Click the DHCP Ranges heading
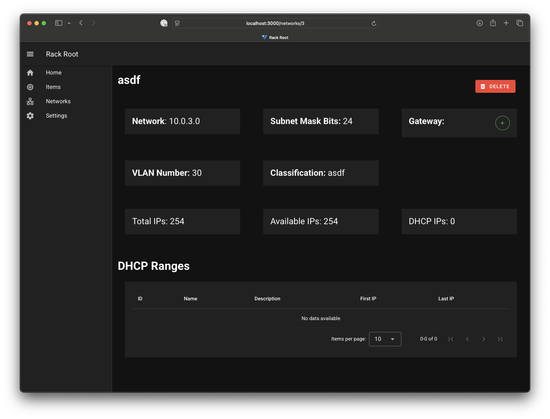 [153, 266]
